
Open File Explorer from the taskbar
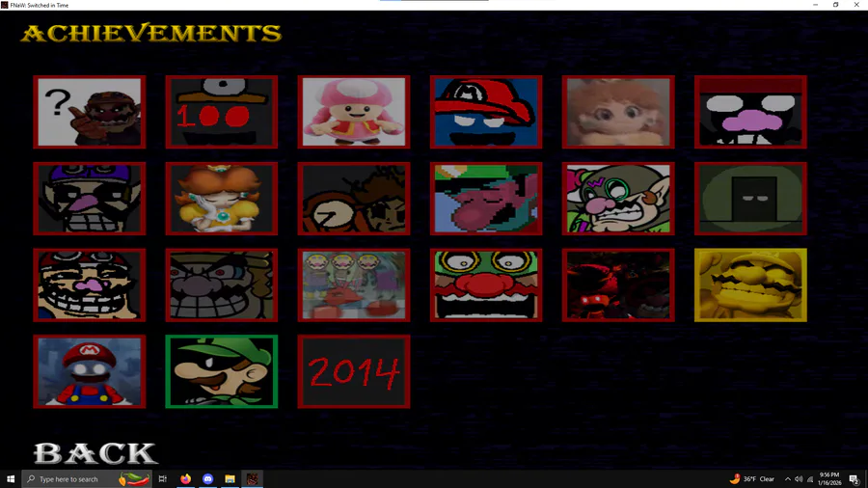pos(230,478)
